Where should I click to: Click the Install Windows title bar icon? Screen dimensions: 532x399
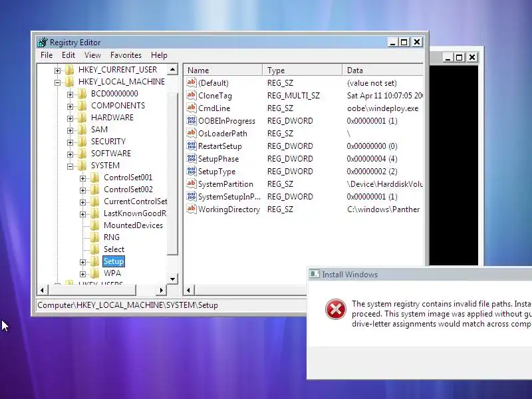314,274
